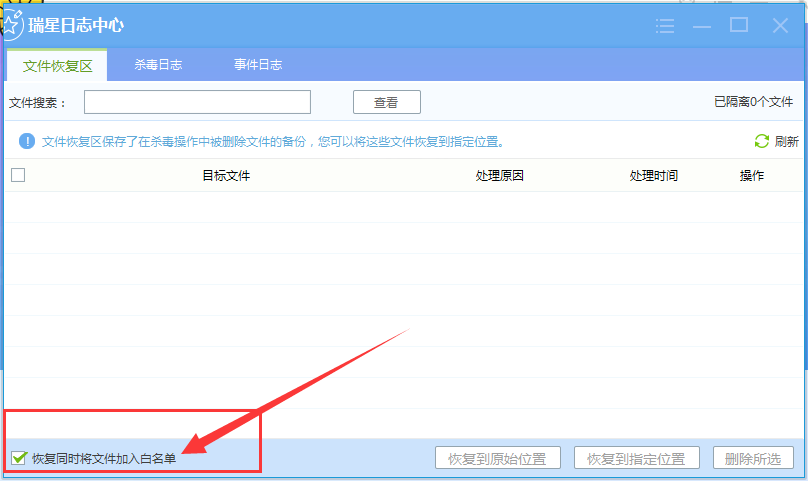Click the Rising star logo icon

coord(12,26)
